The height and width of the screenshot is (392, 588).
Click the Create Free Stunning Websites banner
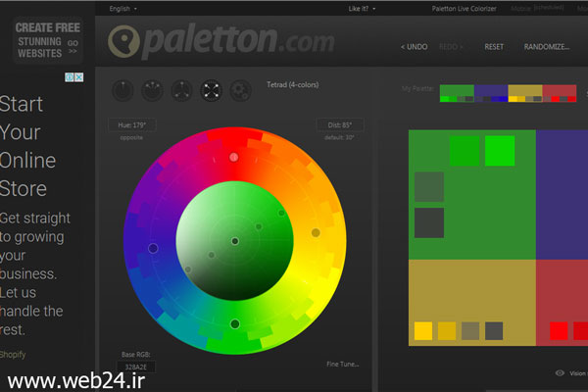click(48, 40)
